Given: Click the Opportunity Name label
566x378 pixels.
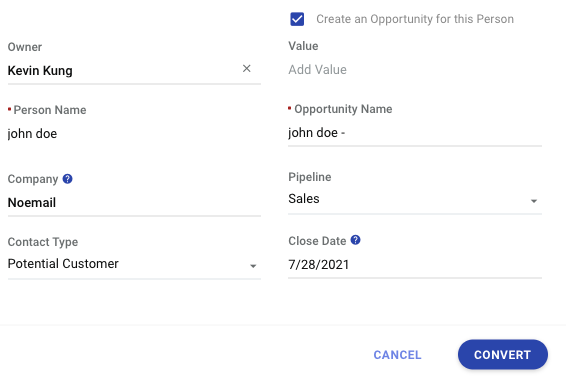Looking at the screenshot, I should point(343,109).
